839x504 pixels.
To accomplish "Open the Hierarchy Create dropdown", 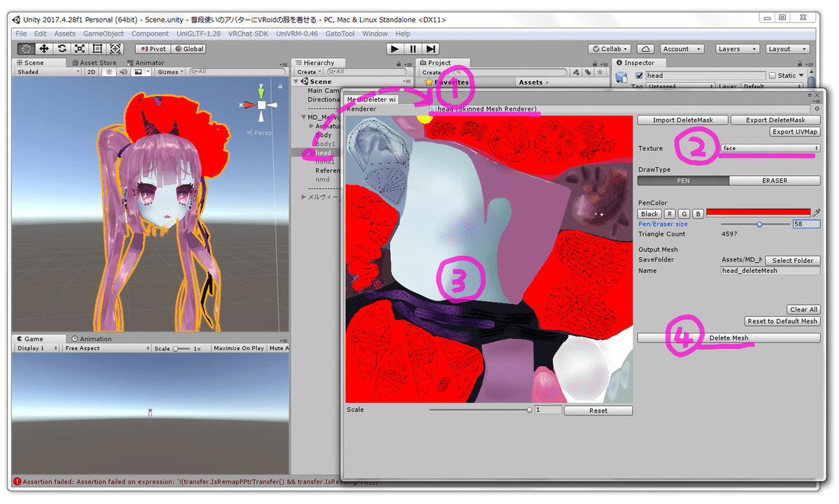I will tap(308, 72).
